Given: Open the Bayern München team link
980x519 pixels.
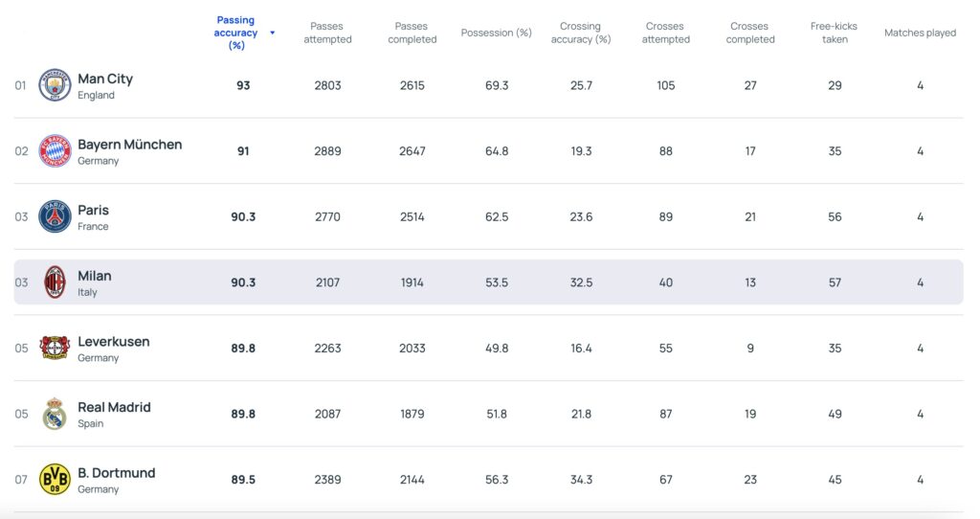Looking at the screenshot, I should (x=129, y=145).
